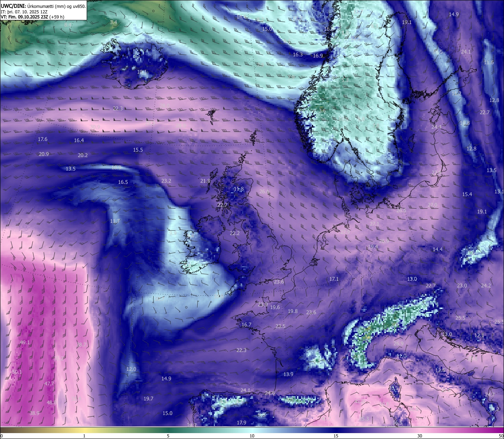
Task: Click the 23.5 value label
Action: click(x=280, y=326)
